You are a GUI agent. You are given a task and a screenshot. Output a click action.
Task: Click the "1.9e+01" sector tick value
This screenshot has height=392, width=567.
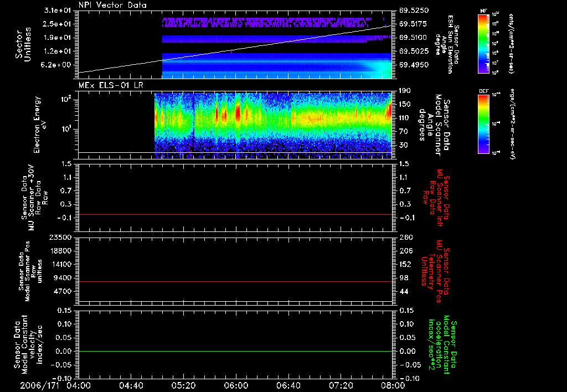coord(58,38)
